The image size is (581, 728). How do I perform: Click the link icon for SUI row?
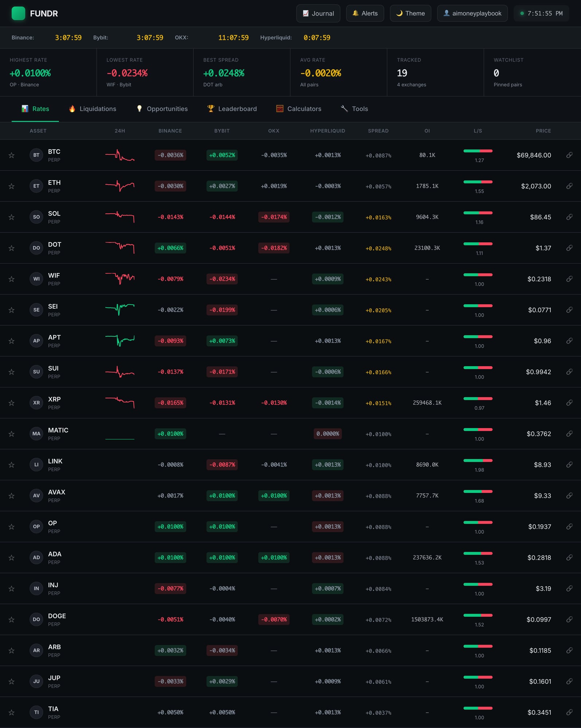[x=569, y=372]
